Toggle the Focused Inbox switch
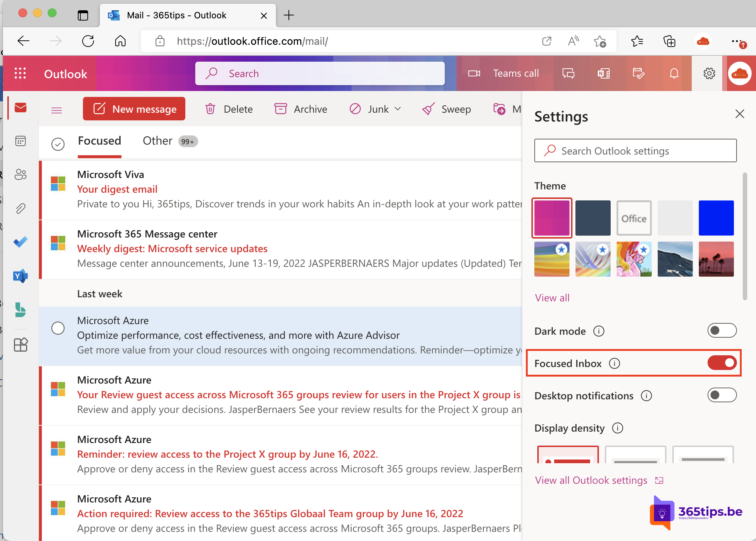The image size is (756, 541). [x=721, y=363]
